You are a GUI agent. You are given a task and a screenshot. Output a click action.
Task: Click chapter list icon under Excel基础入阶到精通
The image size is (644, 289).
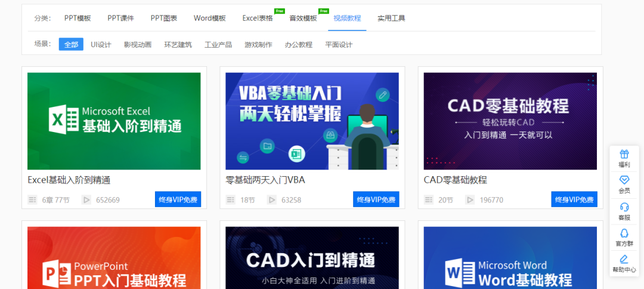point(32,200)
